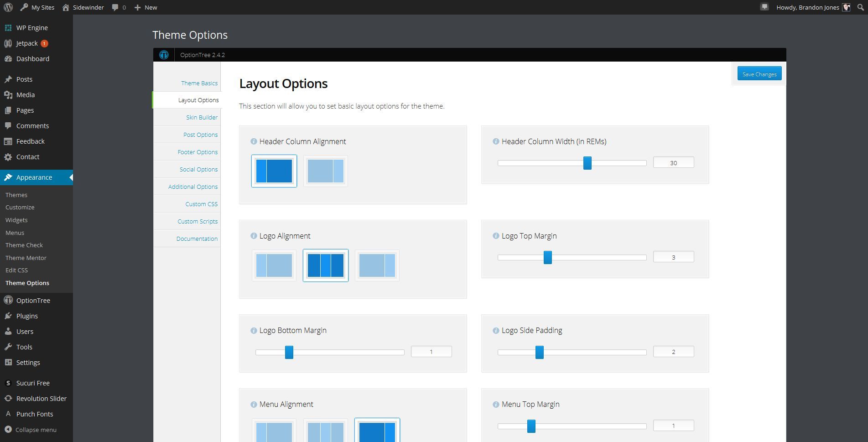This screenshot has height=442, width=868.
Task: Switch to the Skin Builder tab
Action: tap(202, 117)
